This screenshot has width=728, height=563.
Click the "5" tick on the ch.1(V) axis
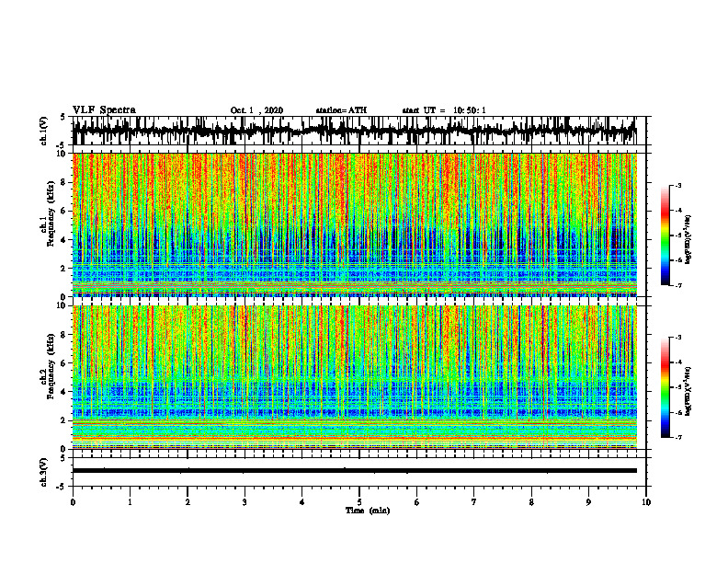pos(63,118)
